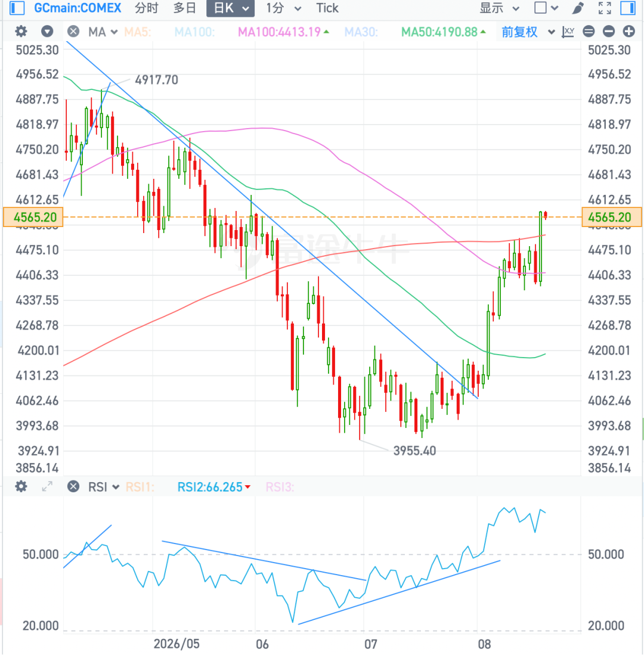Toggle RSI2:66.265 line visibility
The image size is (644, 655).
click(x=213, y=487)
